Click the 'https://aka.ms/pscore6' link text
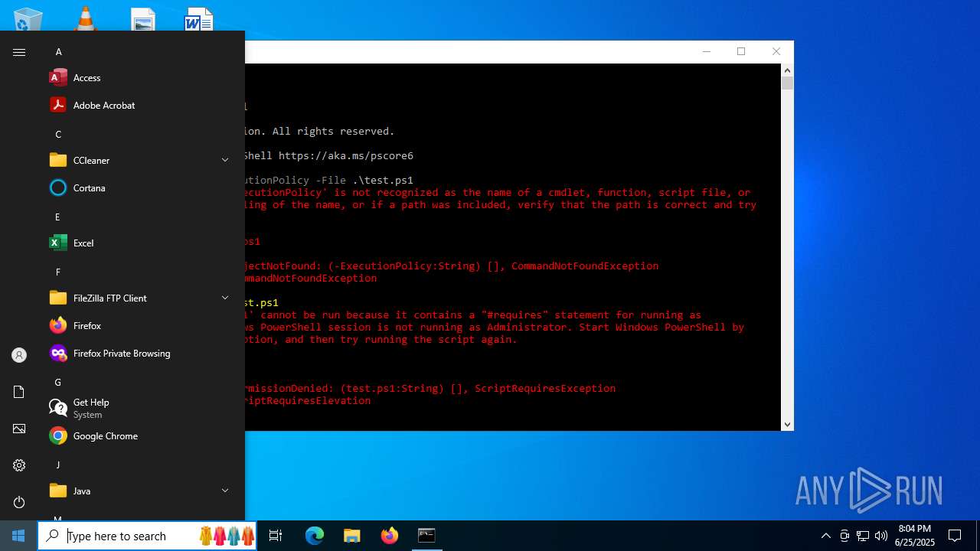 pos(346,155)
